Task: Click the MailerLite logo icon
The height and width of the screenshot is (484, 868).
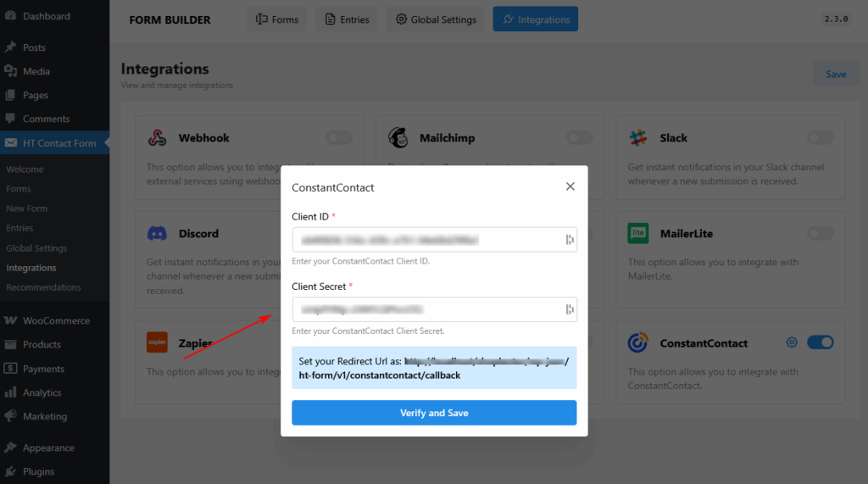Action: coord(638,233)
